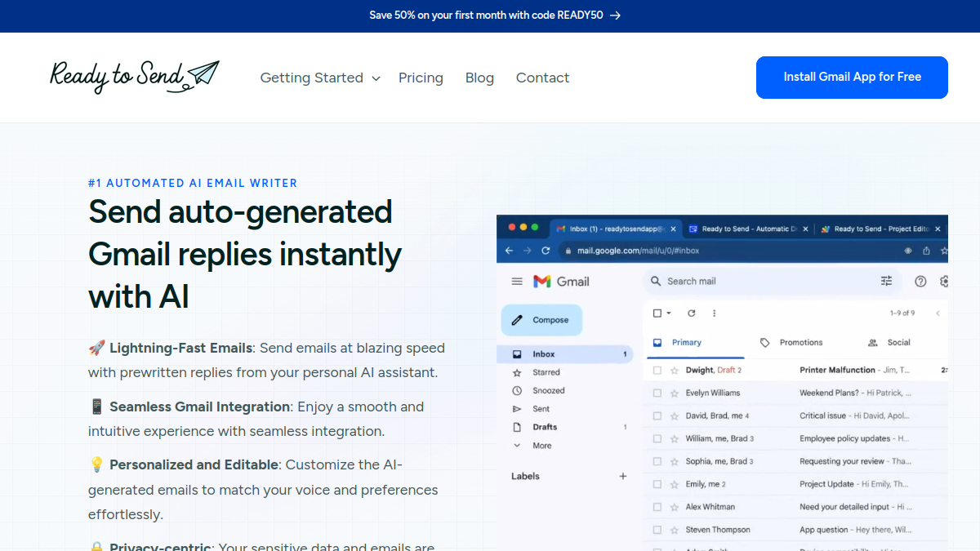980x551 pixels.
Task: Click the three-dot more options icon
Action: [x=715, y=313]
